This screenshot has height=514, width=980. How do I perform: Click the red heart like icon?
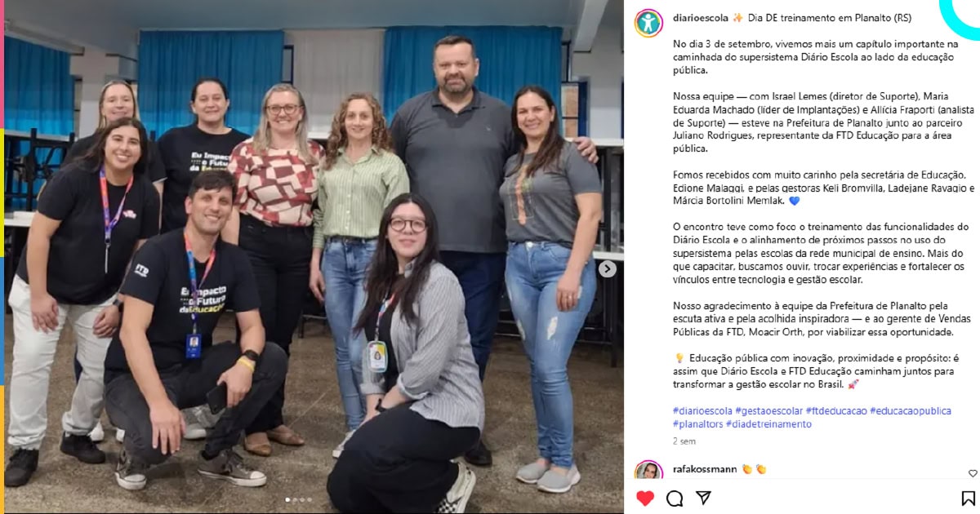[x=645, y=498]
